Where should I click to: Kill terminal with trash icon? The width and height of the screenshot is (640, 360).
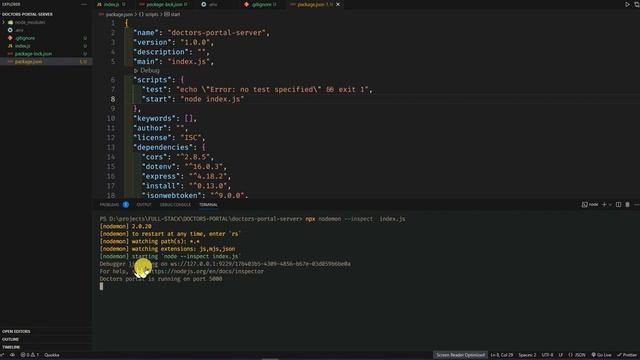(x=627, y=204)
